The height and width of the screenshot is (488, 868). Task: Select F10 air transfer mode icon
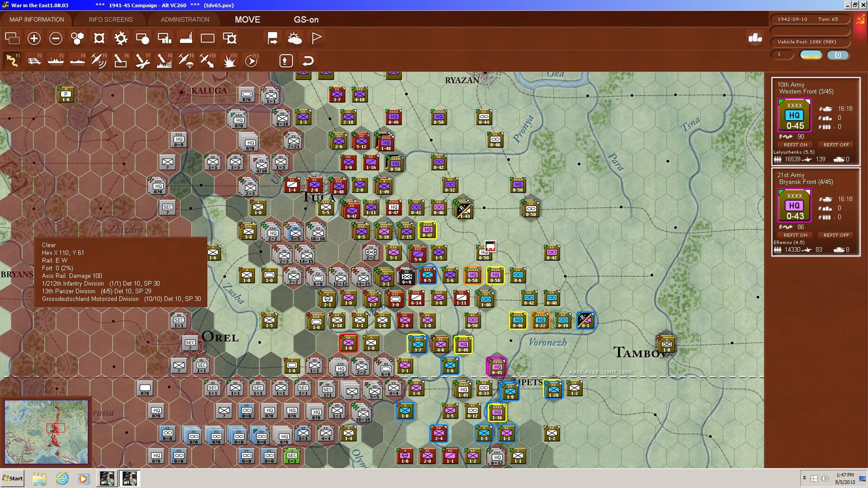coord(208,61)
